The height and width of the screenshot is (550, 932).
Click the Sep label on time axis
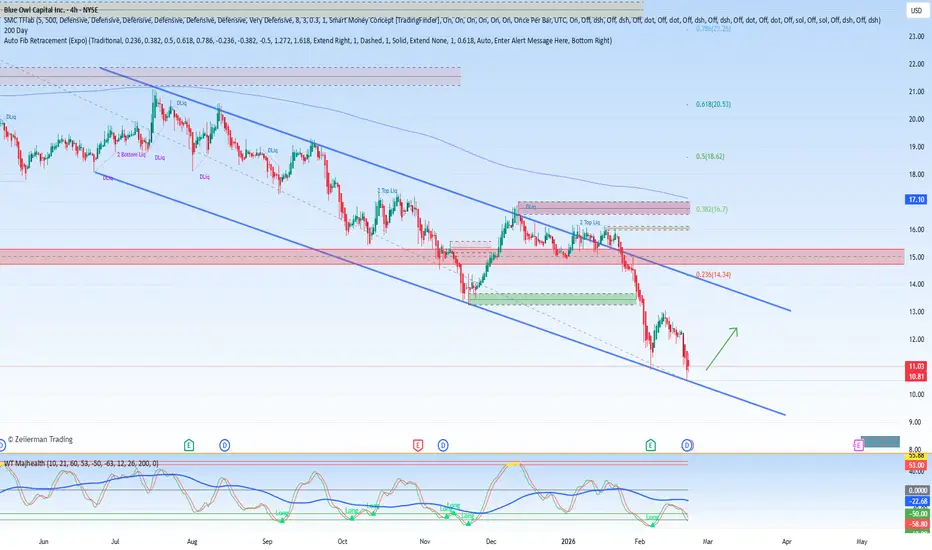[267, 542]
